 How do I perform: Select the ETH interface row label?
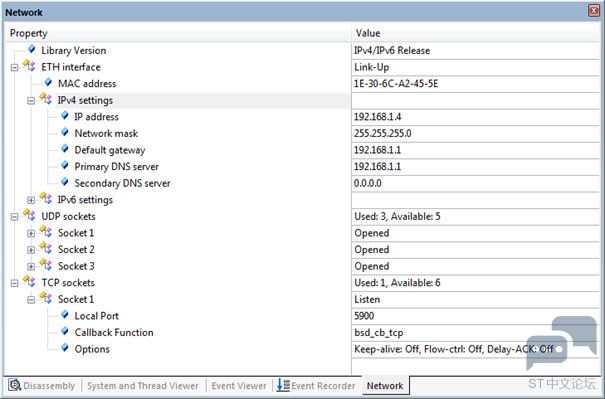(x=71, y=67)
